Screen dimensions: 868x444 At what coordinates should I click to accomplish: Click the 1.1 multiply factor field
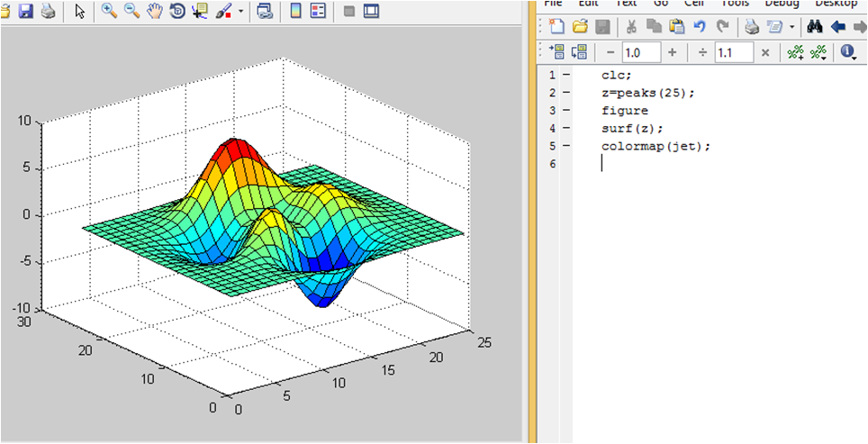[x=734, y=52]
